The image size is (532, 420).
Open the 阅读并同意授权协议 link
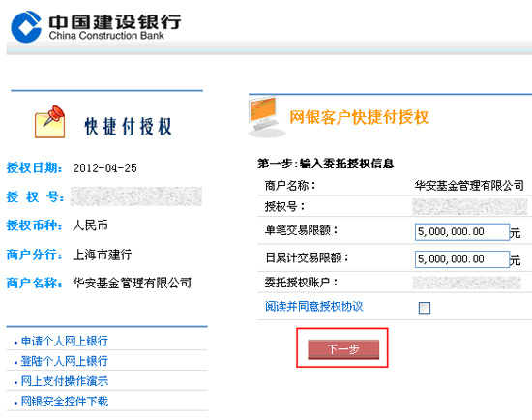(313, 306)
